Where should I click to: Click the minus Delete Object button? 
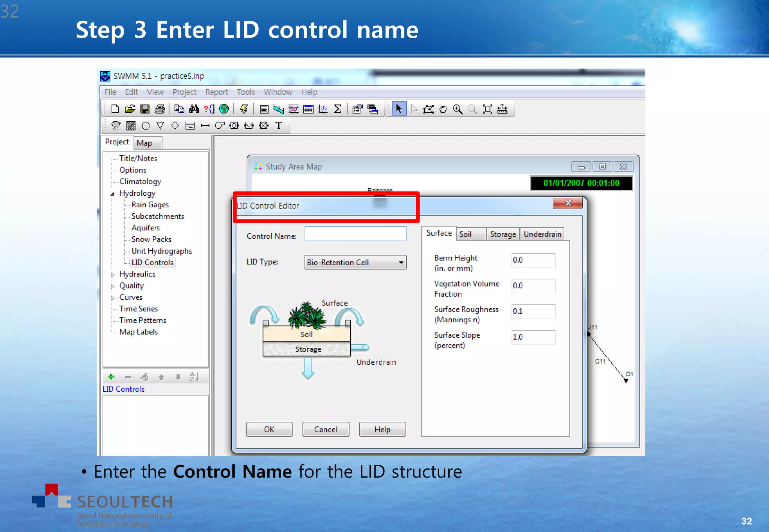click(x=128, y=377)
